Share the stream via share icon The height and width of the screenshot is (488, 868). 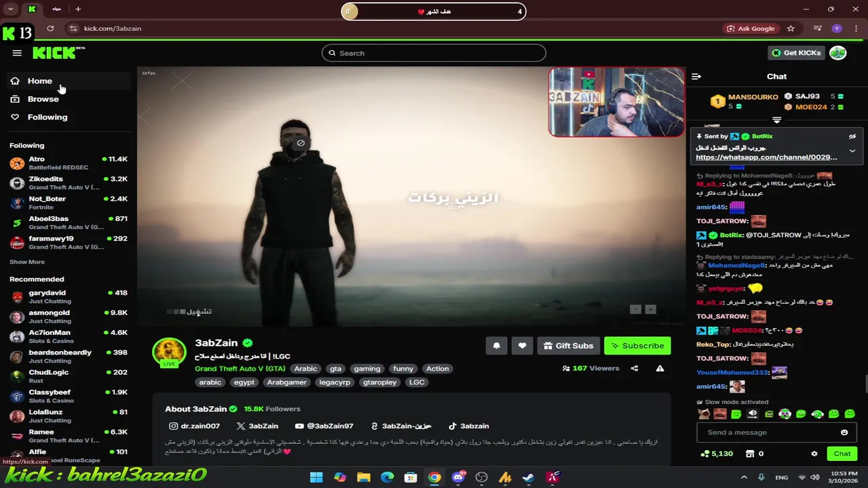pyautogui.click(x=634, y=368)
